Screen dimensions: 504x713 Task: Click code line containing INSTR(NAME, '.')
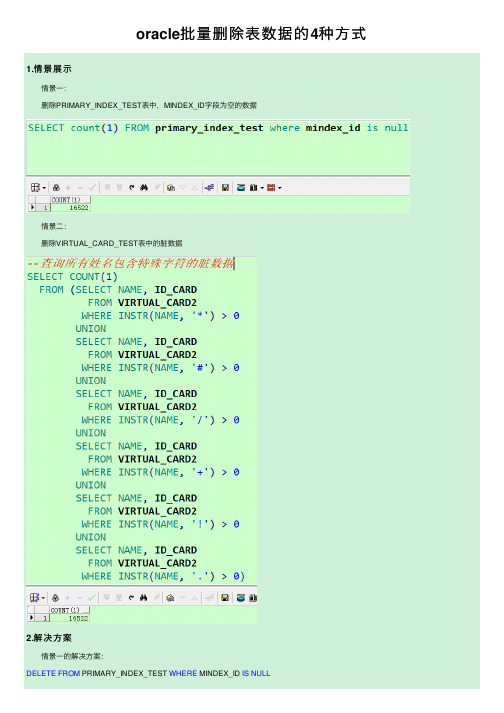pyautogui.click(x=163, y=577)
